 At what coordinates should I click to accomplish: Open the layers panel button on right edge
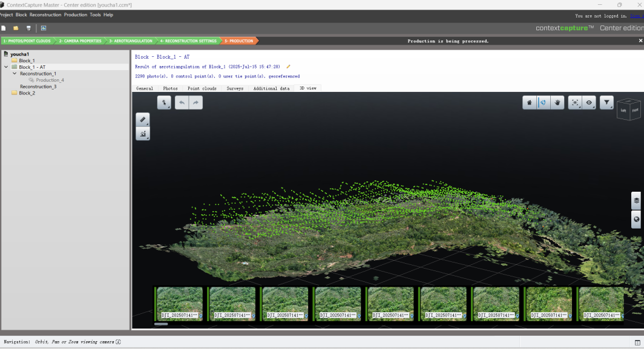click(636, 200)
